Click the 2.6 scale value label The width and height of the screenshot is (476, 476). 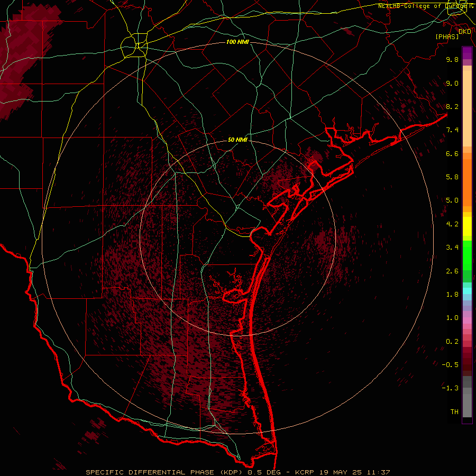point(452,271)
